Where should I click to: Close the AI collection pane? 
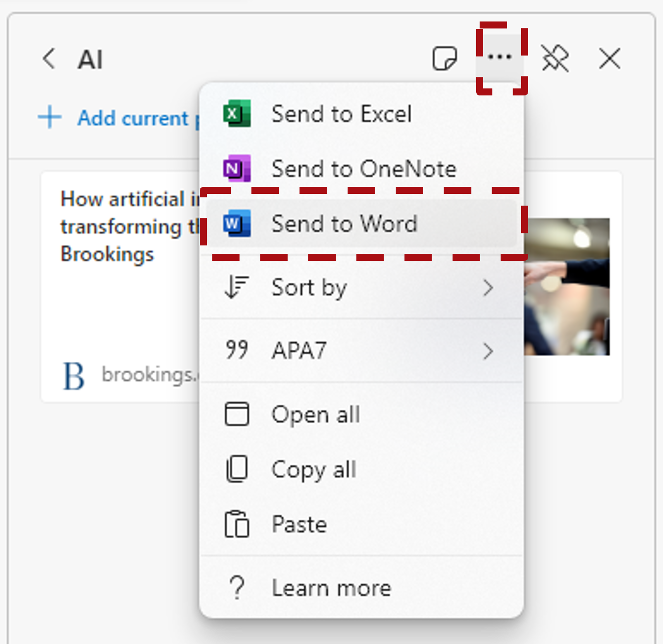pos(610,59)
